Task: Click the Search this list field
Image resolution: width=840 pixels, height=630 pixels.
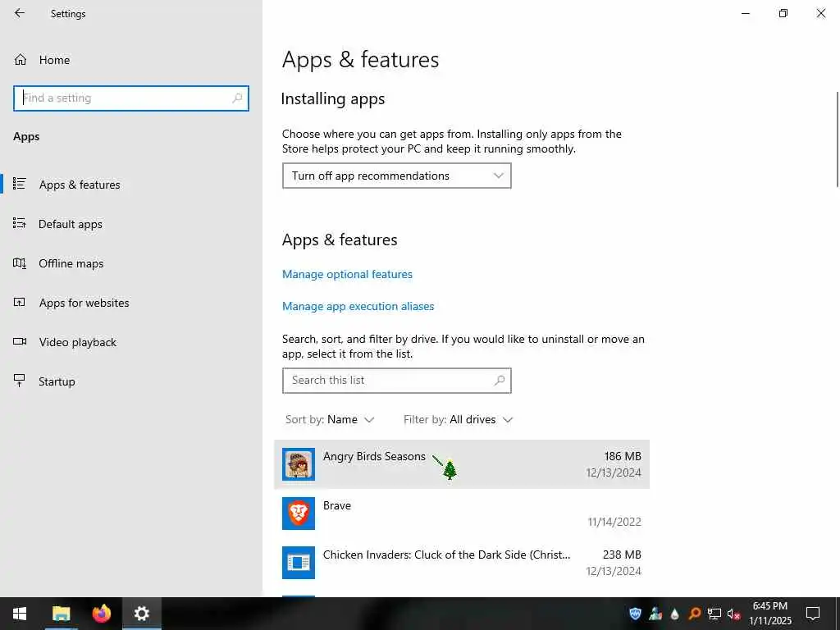Action: tap(396, 381)
